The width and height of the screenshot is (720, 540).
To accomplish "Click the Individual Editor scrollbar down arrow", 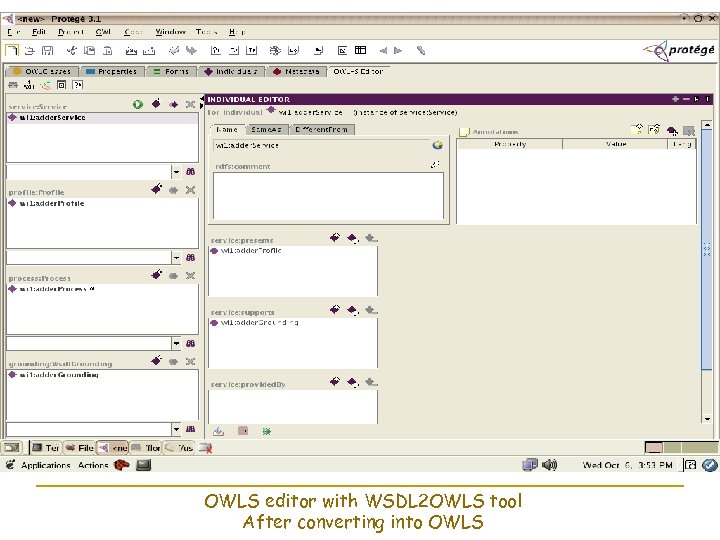I will (x=707, y=419).
